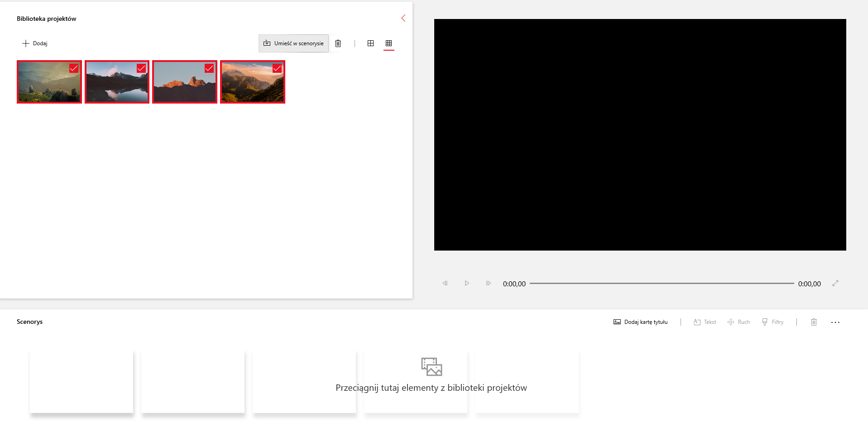Uncheck the lake reflection photo checkbox
This screenshot has height=436, width=868.
141,68
